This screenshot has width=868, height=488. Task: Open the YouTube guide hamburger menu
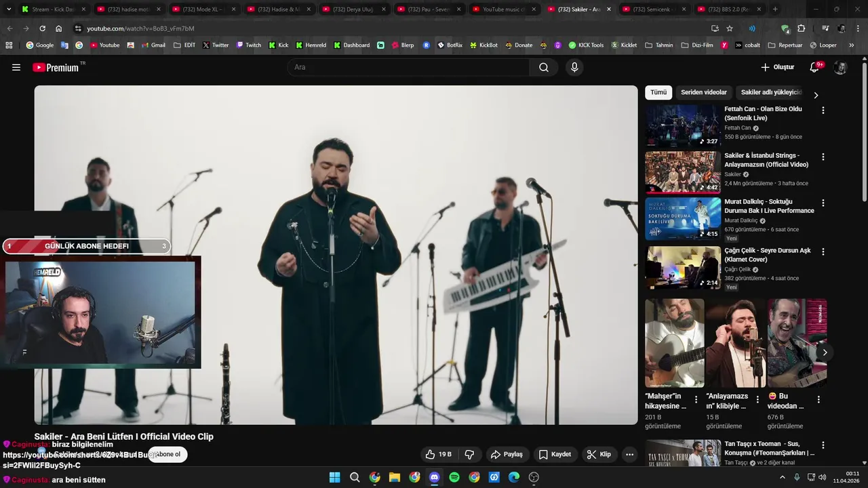[16, 67]
